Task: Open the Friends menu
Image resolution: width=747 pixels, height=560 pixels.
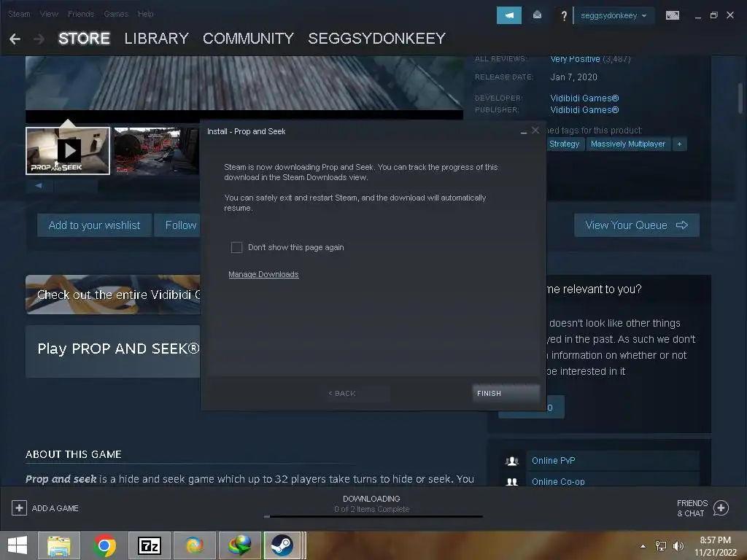Action: point(81,14)
